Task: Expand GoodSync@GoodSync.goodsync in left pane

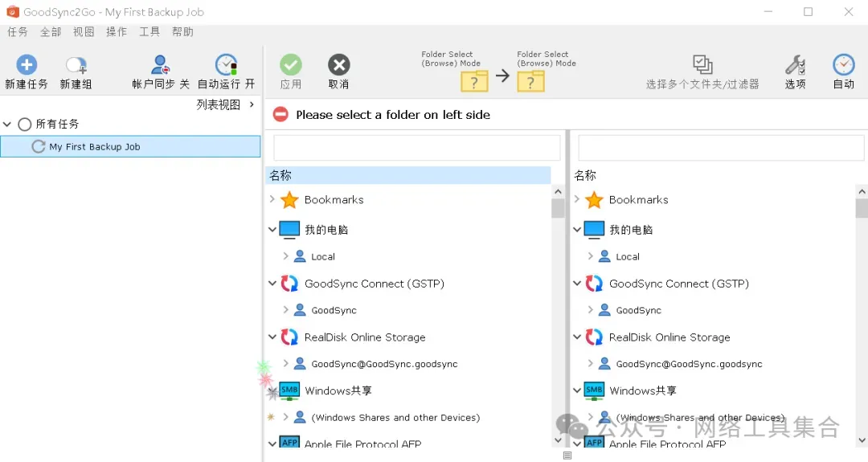Action: click(x=285, y=363)
